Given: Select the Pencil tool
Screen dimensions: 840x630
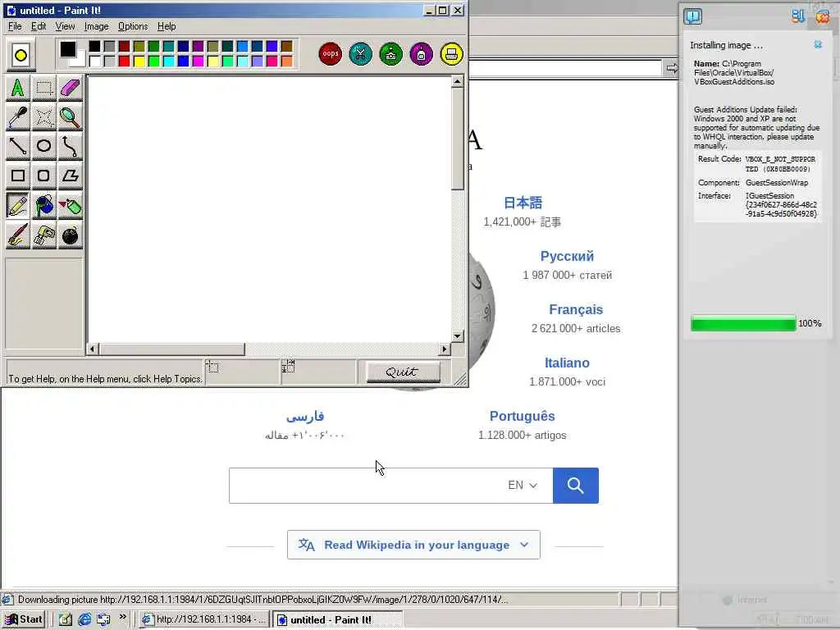Looking at the screenshot, I should (18, 206).
